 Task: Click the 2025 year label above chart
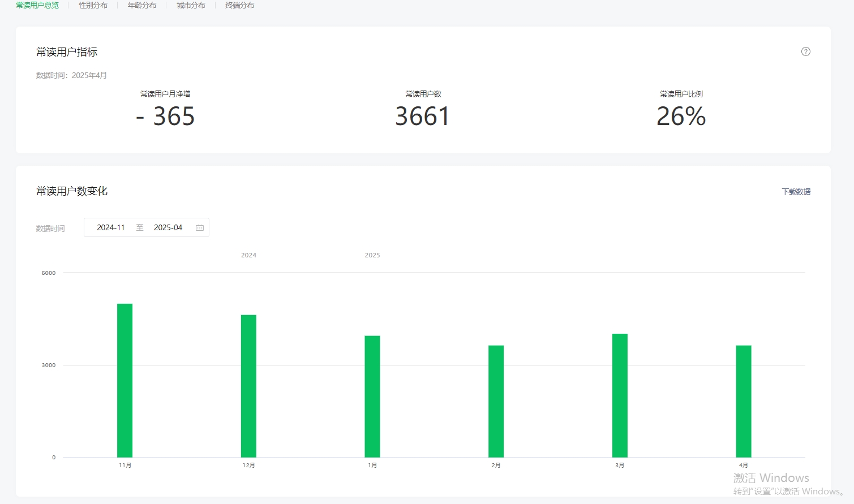[372, 255]
